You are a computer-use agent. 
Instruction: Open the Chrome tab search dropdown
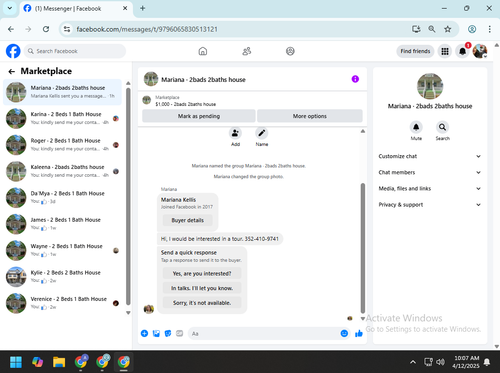(x=10, y=8)
